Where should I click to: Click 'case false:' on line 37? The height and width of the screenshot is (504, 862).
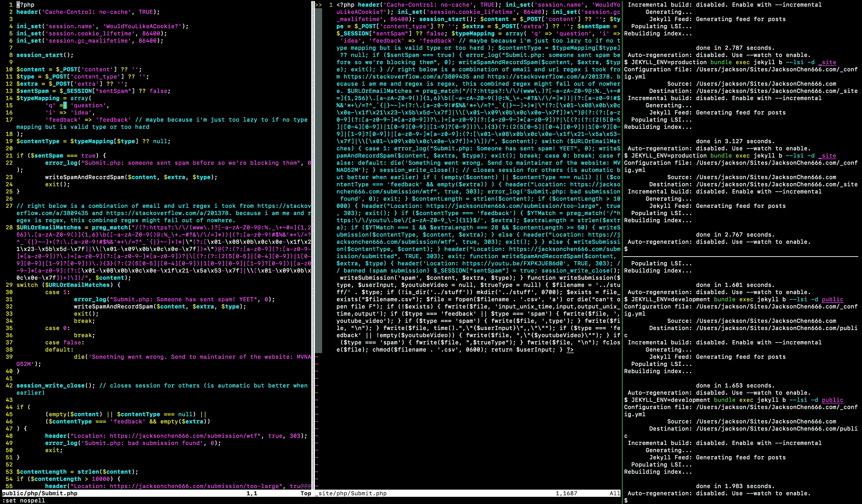point(65,342)
